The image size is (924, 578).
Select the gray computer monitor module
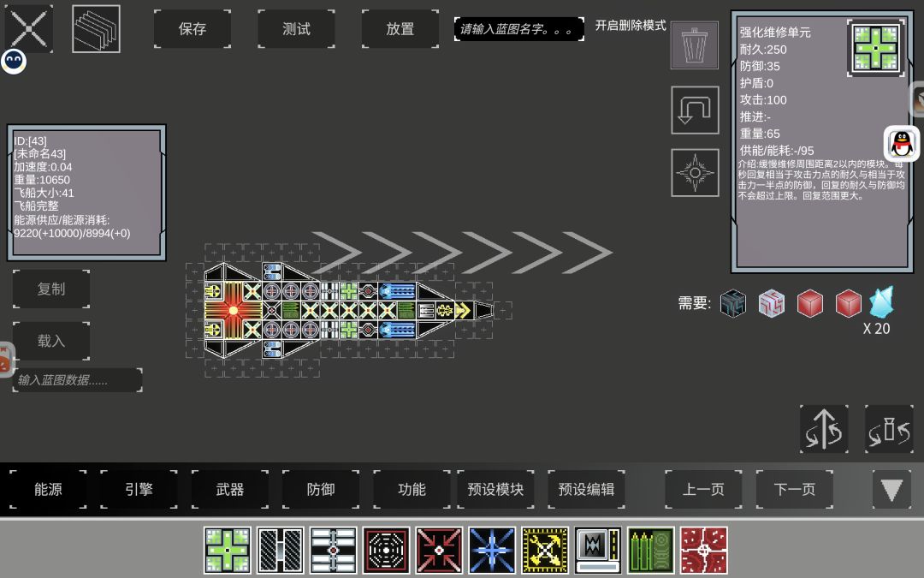(598, 551)
